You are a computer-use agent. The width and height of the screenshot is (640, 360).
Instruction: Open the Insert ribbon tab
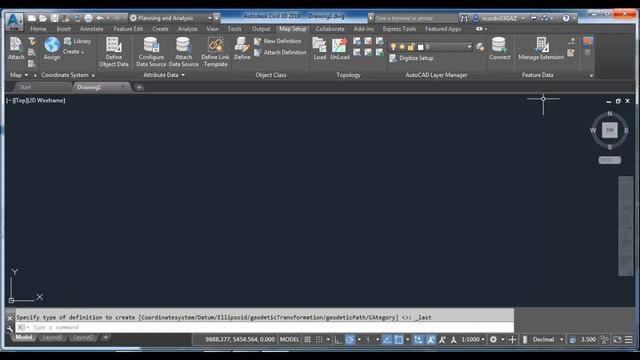click(x=63, y=29)
